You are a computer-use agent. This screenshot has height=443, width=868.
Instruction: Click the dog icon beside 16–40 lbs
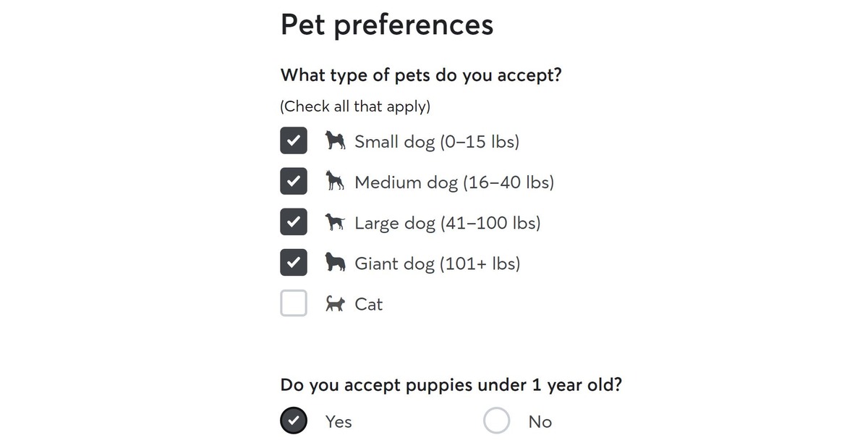[x=335, y=182]
